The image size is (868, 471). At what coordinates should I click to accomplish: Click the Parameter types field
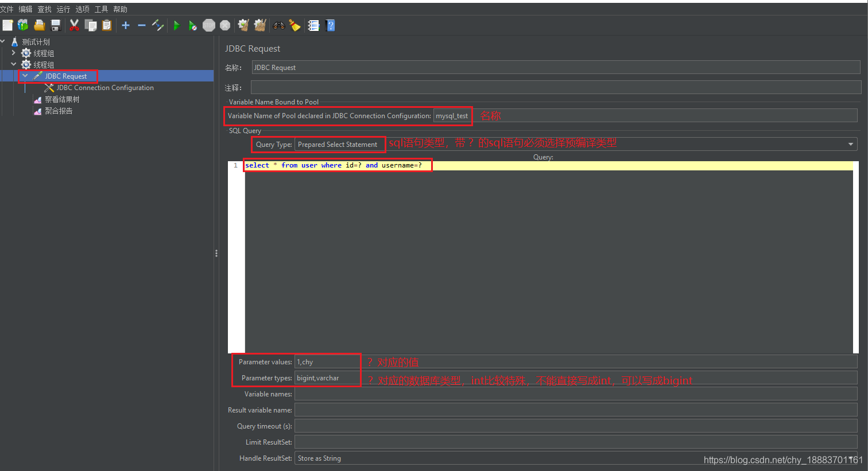click(576, 377)
